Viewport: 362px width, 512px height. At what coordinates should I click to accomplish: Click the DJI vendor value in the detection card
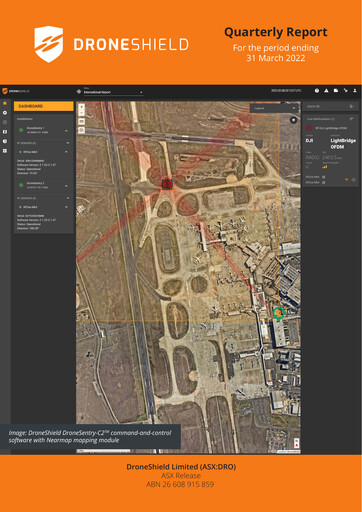309,140
